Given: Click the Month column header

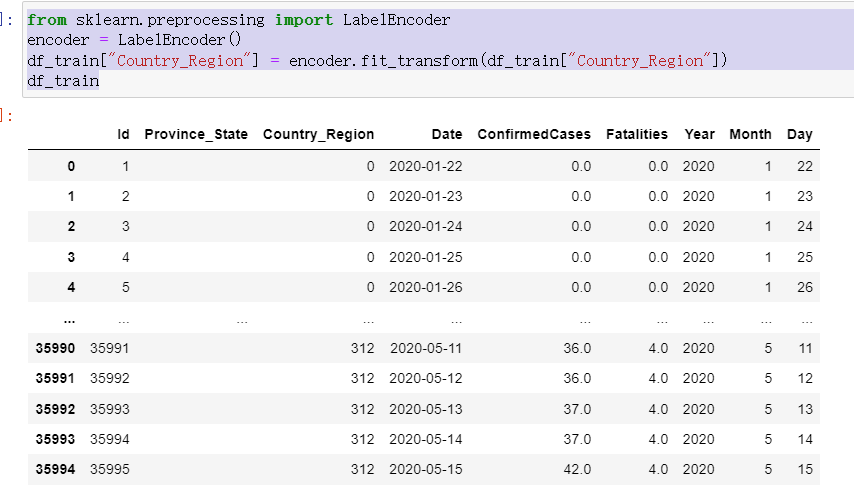Looking at the screenshot, I should tap(750, 134).
